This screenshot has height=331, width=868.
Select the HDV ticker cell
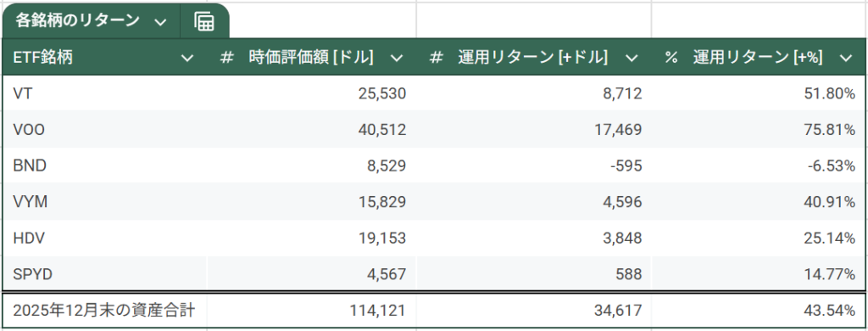(104, 238)
